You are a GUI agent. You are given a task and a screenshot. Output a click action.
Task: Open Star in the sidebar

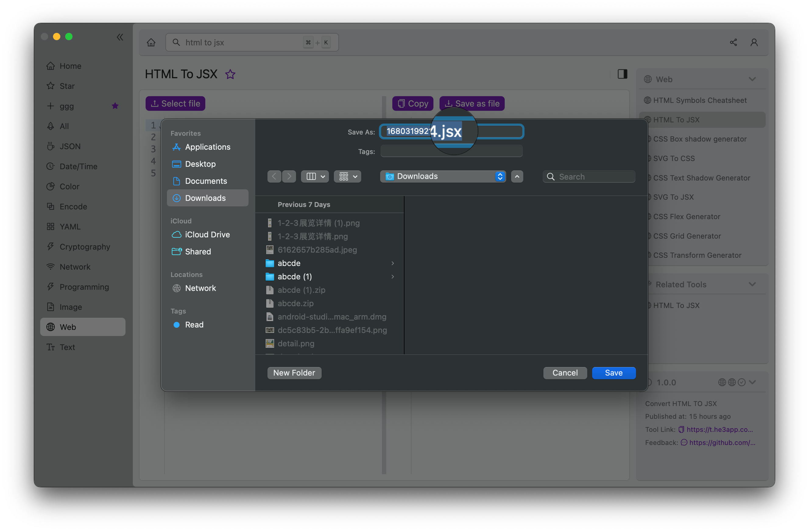[x=83, y=86]
